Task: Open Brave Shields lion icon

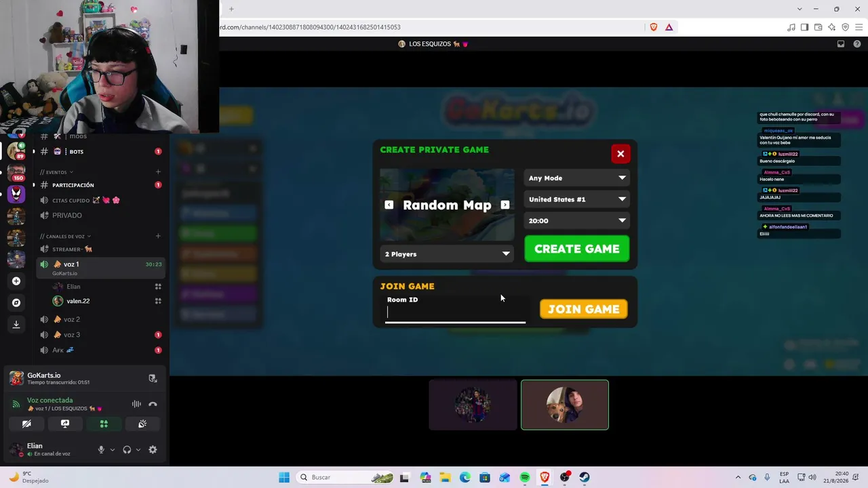Action: pyautogui.click(x=654, y=27)
